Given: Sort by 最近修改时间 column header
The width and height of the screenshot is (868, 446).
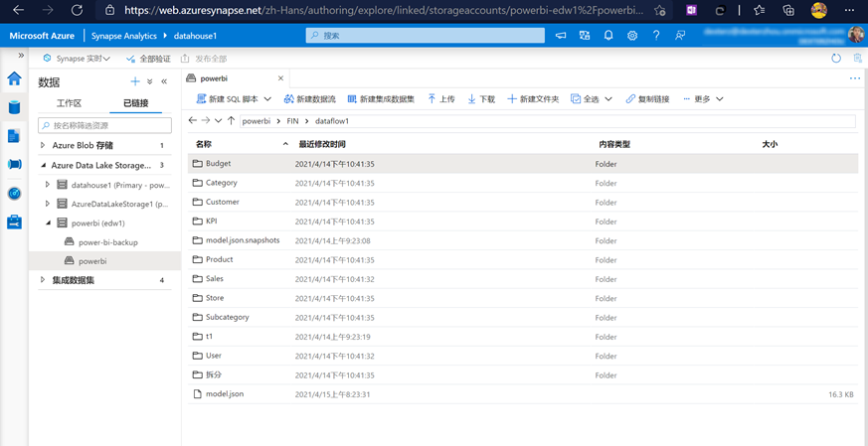Looking at the screenshot, I should tap(322, 144).
